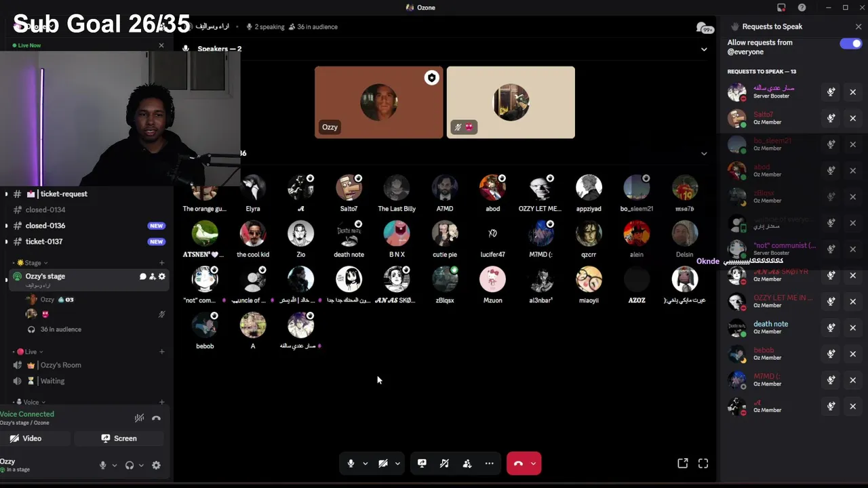Click cutie pie audience avatar
The width and height of the screenshot is (868, 488).
[445, 234]
